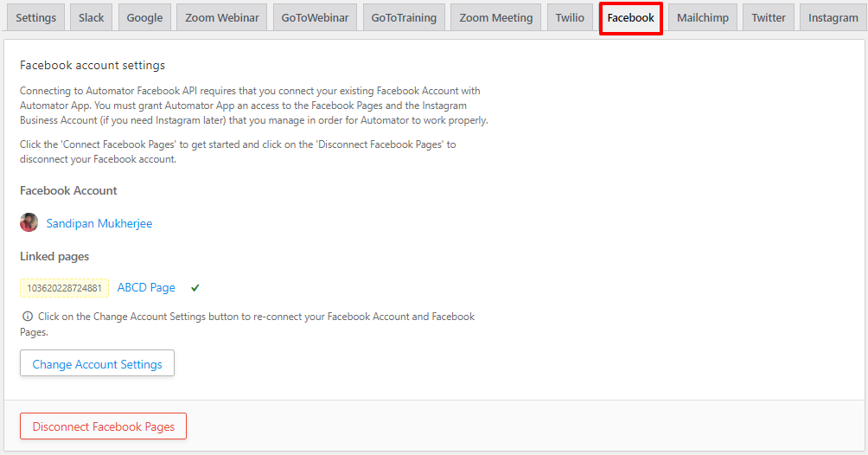Select the Zoom Webinar tab
The height and width of the screenshot is (455, 868).
click(x=222, y=18)
